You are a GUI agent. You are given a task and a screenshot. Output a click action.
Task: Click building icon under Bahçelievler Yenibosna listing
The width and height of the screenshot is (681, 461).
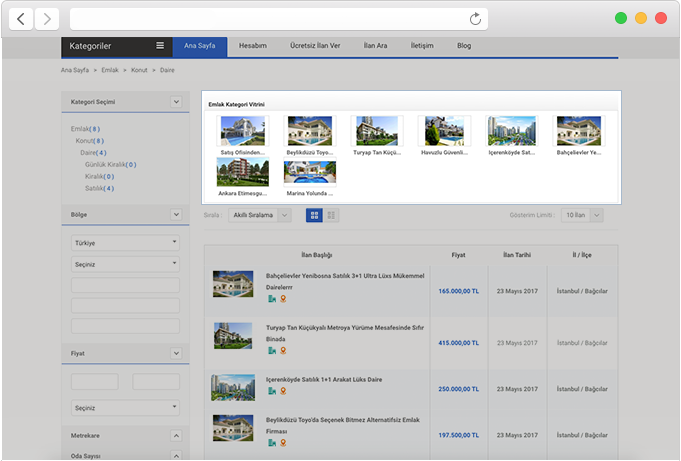(271, 298)
